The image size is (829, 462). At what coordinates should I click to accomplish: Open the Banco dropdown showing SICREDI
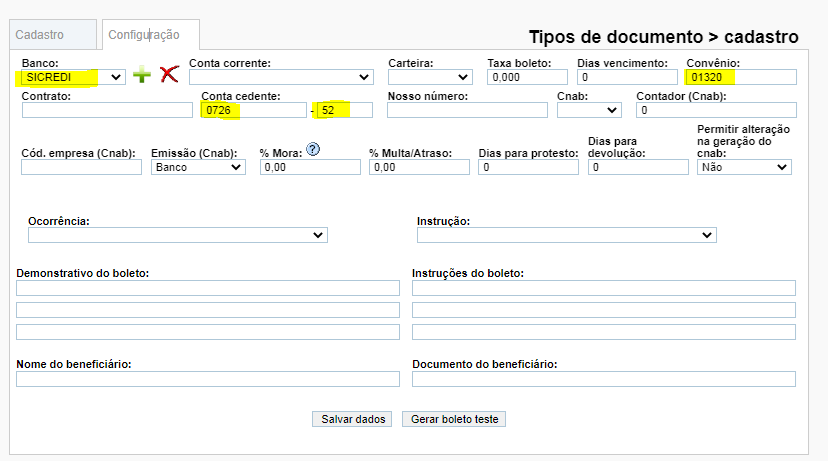click(x=73, y=77)
